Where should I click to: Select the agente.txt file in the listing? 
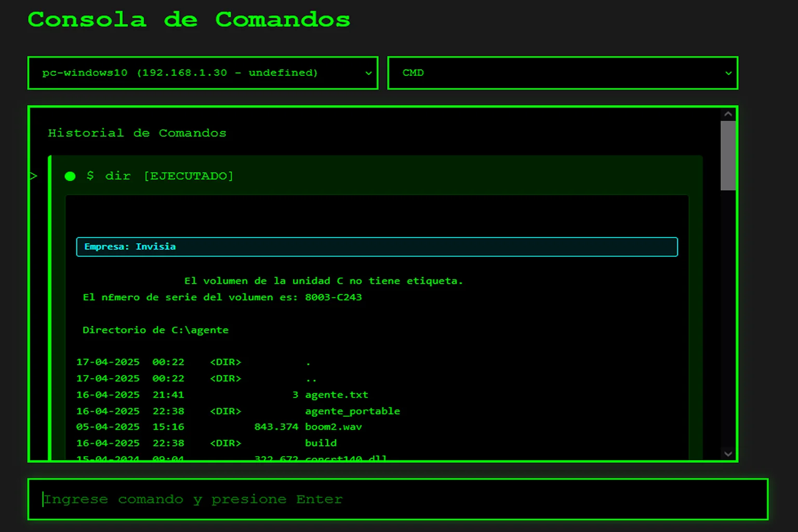337,395
